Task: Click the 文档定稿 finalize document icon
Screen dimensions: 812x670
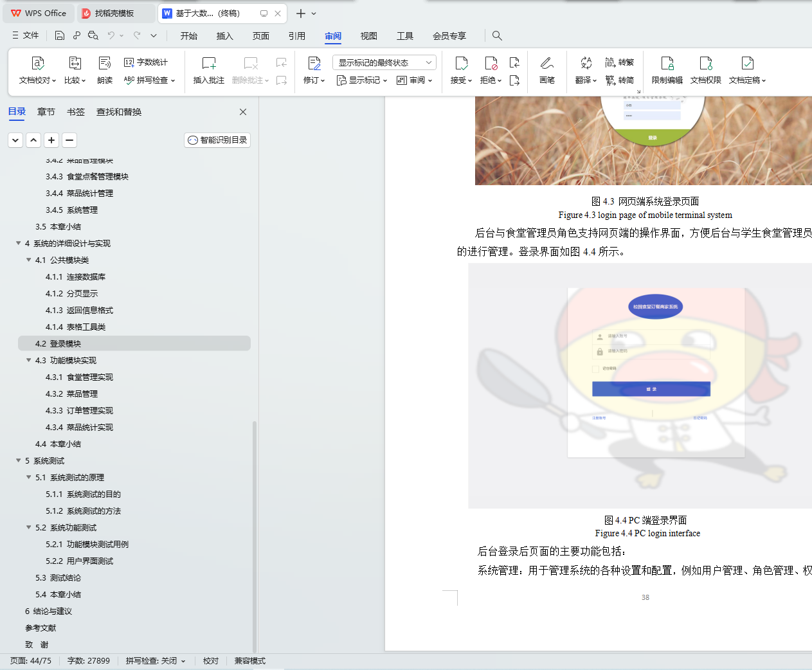Action: pyautogui.click(x=748, y=63)
